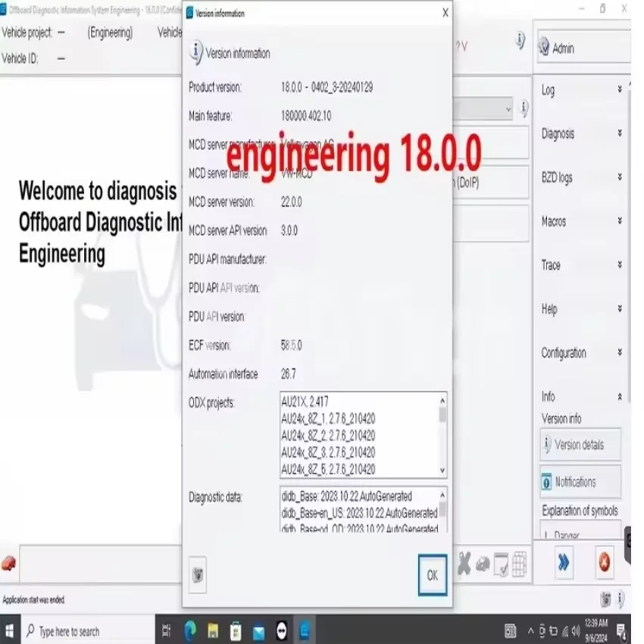644x644 pixels.
Task: Open Mail app from taskbar
Action: (259, 631)
